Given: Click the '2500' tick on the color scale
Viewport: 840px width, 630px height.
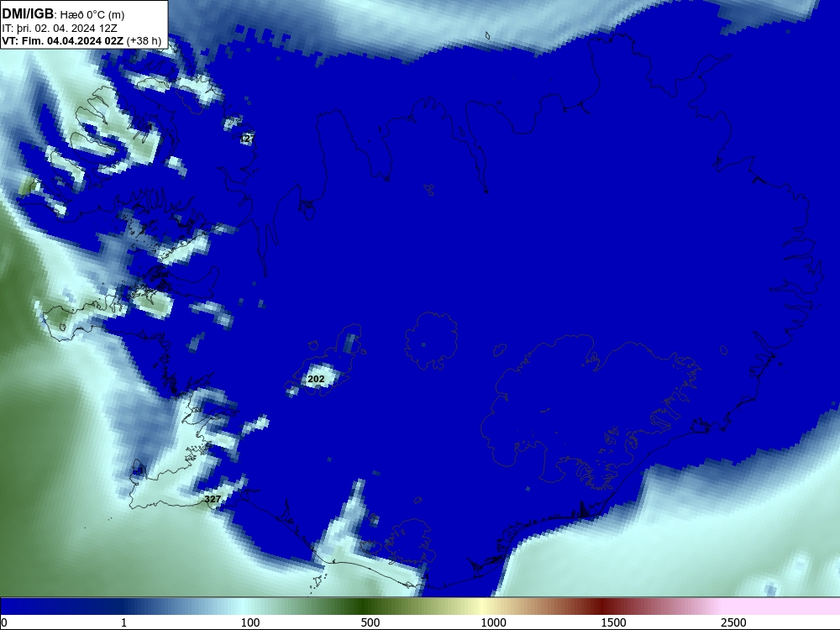Looking at the screenshot, I should (733, 622).
